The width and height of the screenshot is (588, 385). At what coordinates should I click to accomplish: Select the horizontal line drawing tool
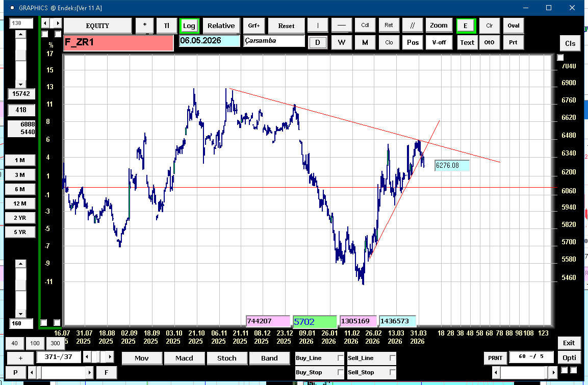click(342, 25)
